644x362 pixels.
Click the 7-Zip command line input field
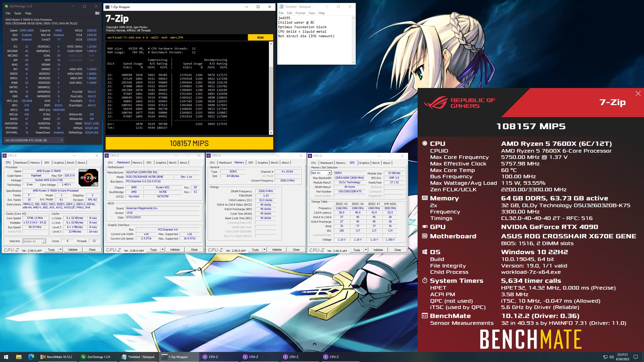pyautogui.click(x=176, y=37)
